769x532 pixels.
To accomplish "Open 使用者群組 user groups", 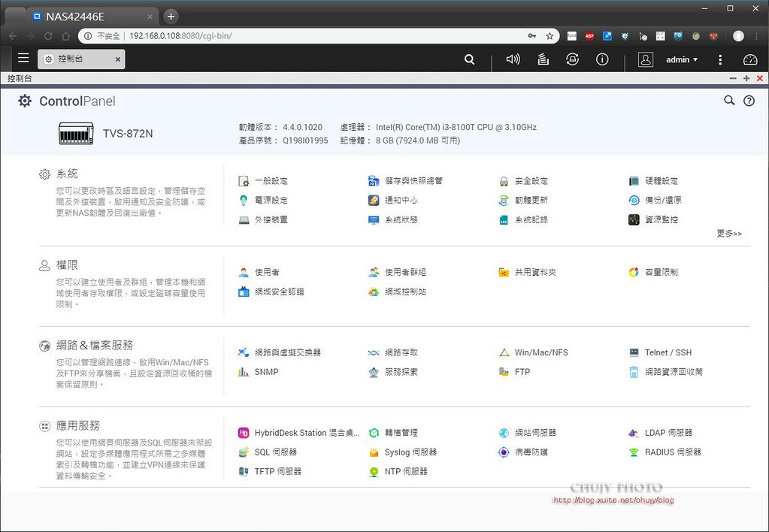I will click(397, 272).
